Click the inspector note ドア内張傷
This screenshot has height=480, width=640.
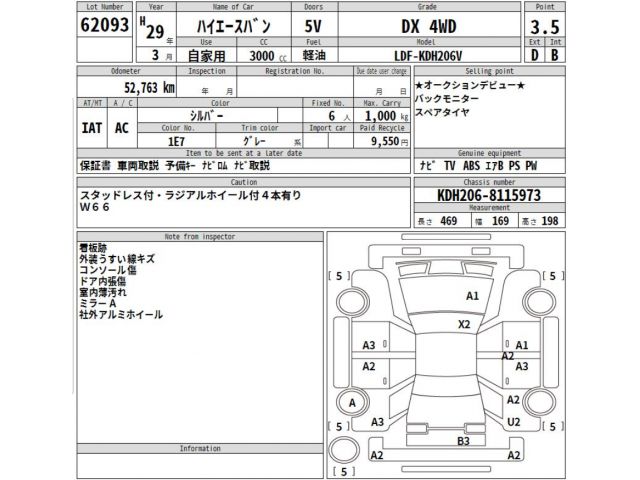coord(102,281)
